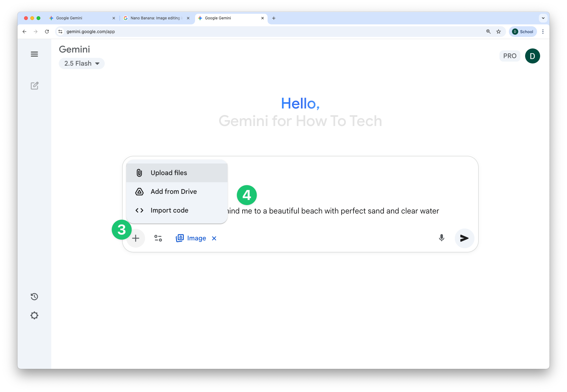Reload the page
The width and height of the screenshot is (567, 392).
[47, 32]
